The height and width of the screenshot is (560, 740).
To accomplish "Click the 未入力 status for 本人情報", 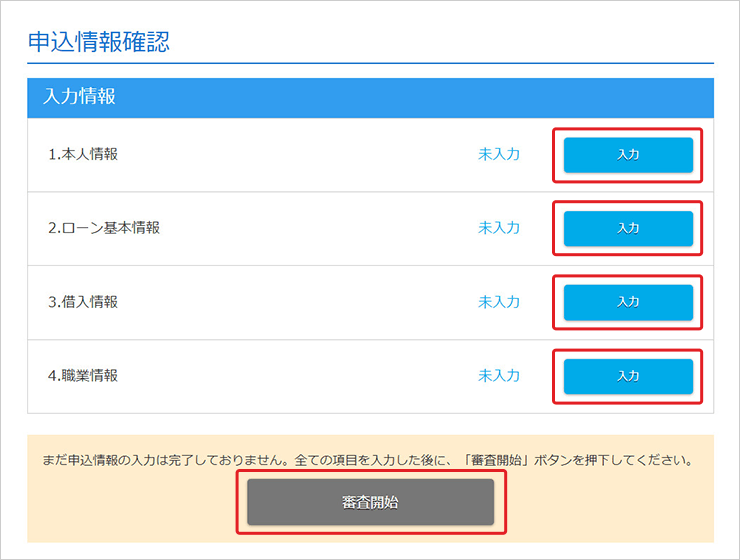I will [499, 155].
